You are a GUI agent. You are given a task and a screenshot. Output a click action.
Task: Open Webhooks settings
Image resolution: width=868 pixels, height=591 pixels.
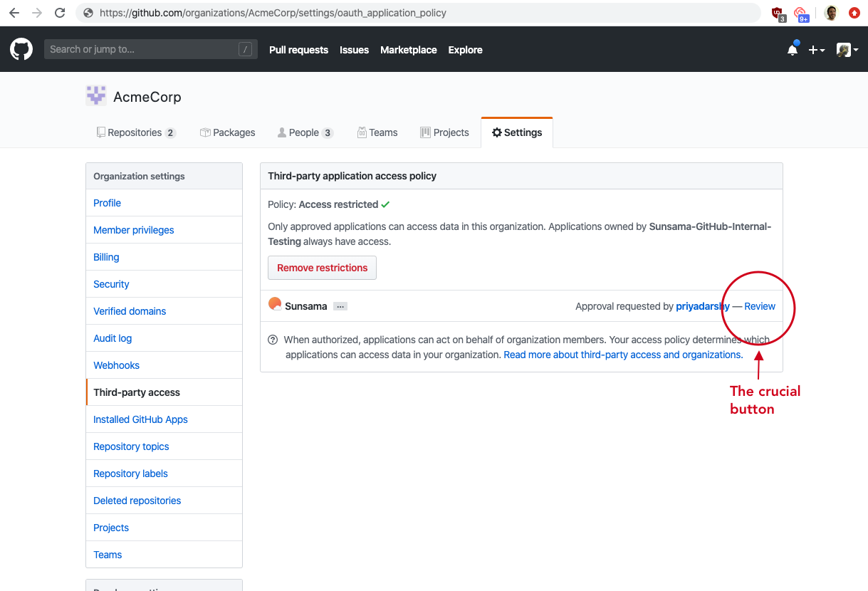click(164, 365)
